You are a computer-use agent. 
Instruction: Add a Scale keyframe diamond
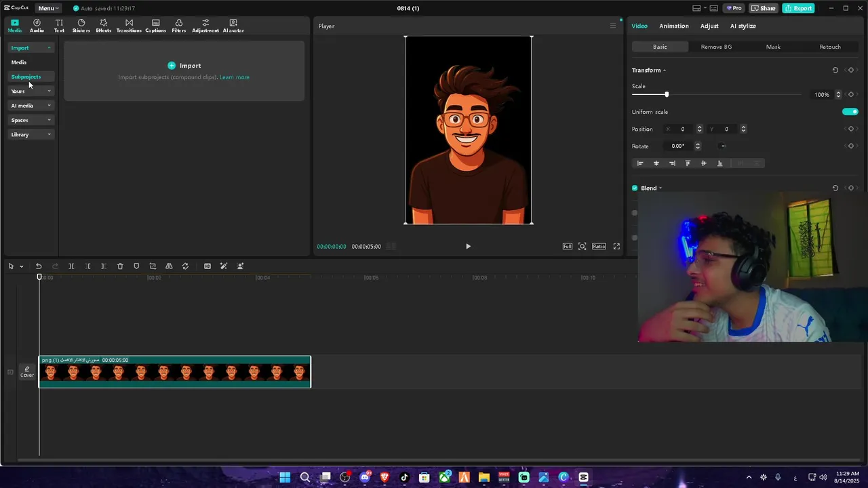pyautogui.click(x=851, y=94)
